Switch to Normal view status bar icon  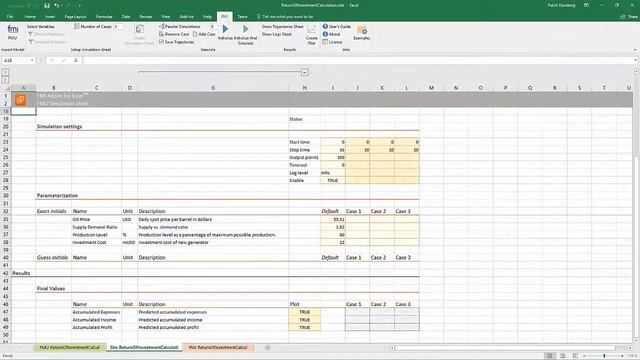click(549, 356)
